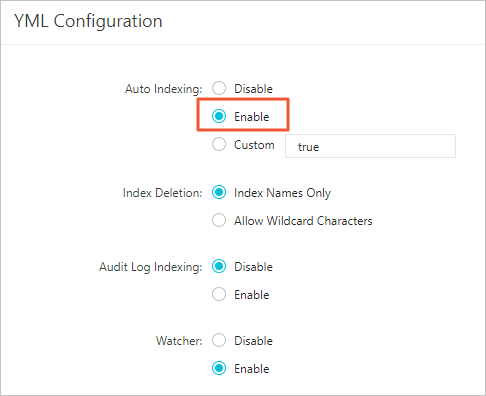Select Enable for Audit Log Indexing
Screen dimensions: 486x396
(x=219, y=294)
